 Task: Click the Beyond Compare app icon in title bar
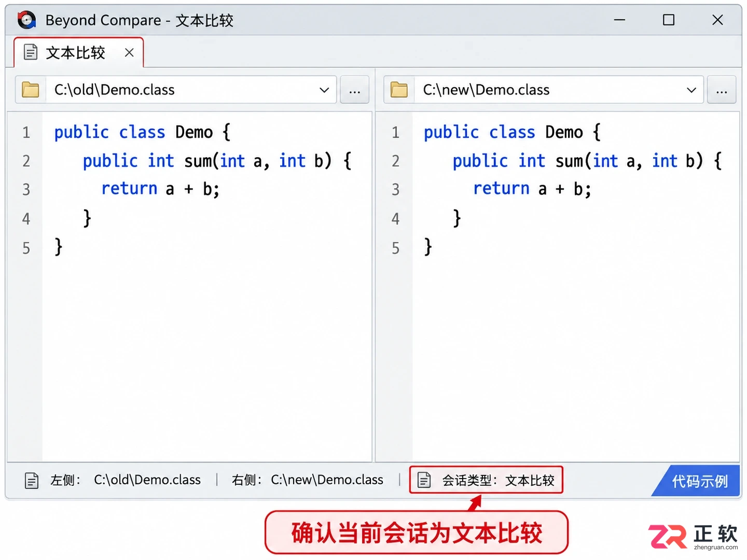click(27, 20)
